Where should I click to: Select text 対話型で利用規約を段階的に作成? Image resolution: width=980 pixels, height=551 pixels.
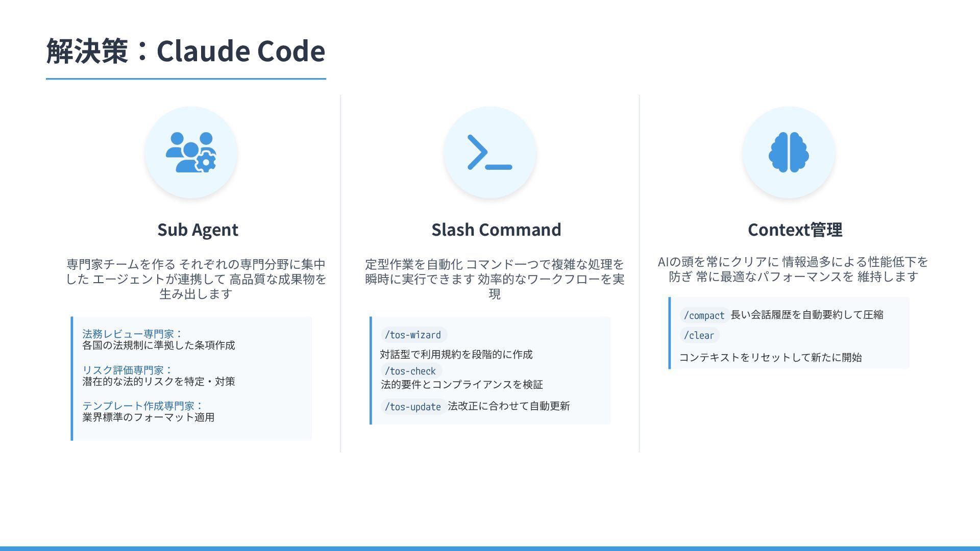click(x=456, y=355)
